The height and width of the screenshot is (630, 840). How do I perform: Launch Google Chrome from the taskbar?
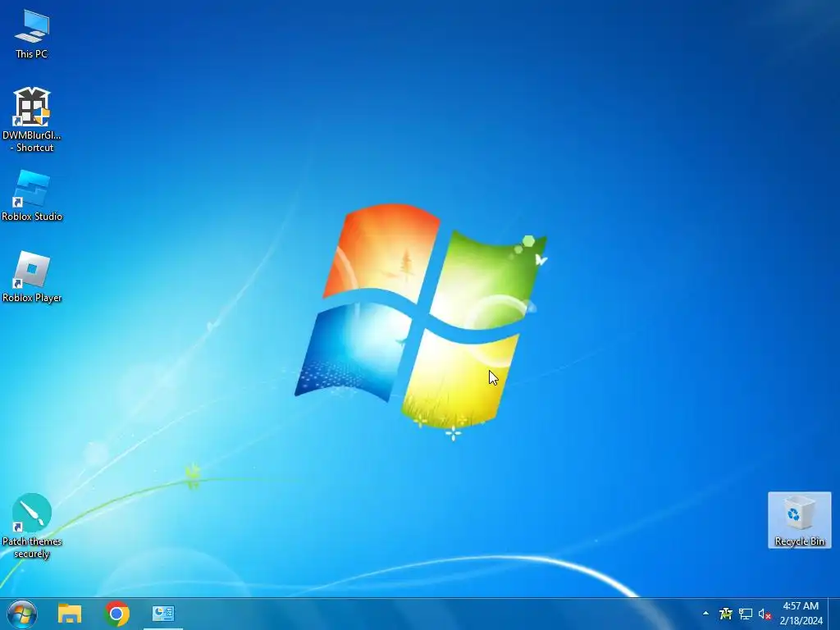(x=116, y=614)
